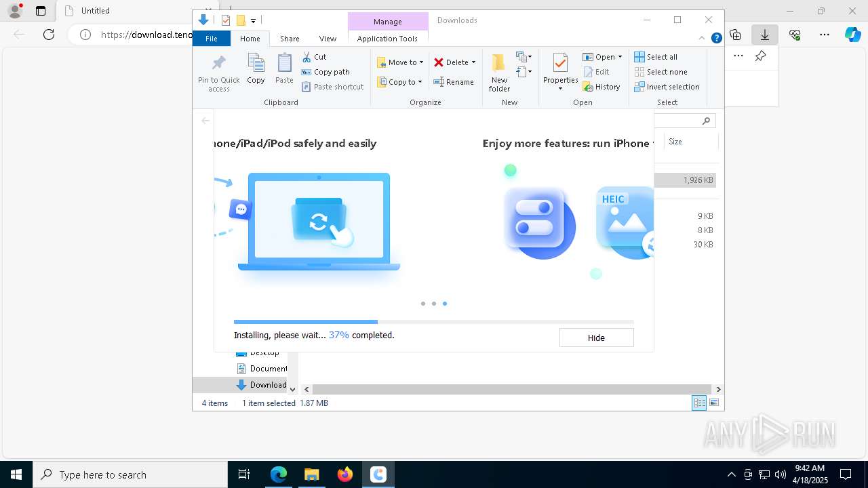Screen dimensions: 868x488
Task: Click Invert selection
Action: [667, 87]
